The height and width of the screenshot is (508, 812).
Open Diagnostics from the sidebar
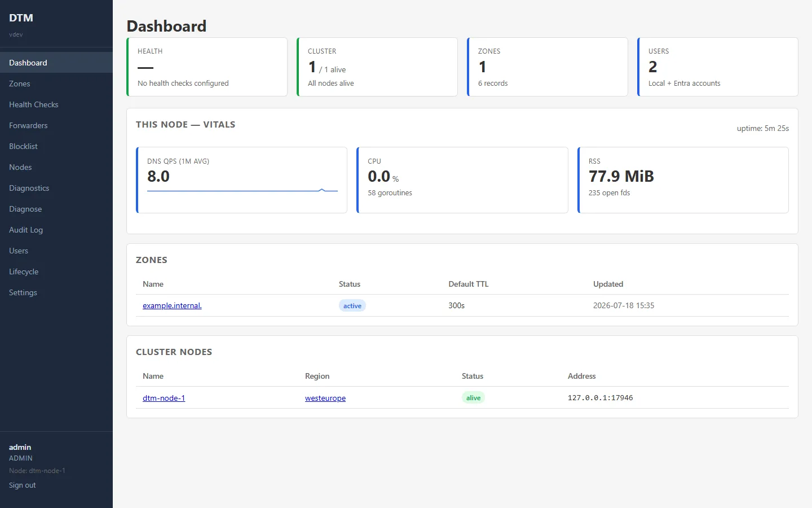tap(56, 188)
